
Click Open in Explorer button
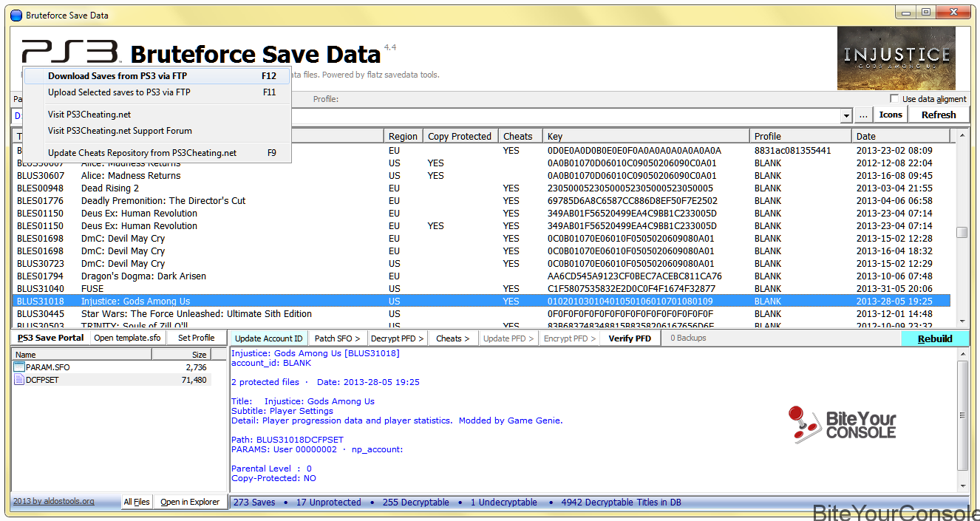point(190,502)
